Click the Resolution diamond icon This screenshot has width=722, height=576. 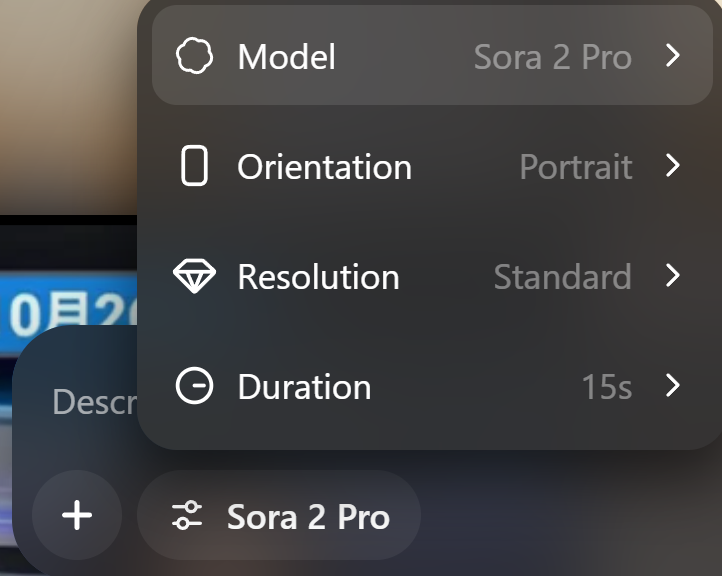coord(194,276)
